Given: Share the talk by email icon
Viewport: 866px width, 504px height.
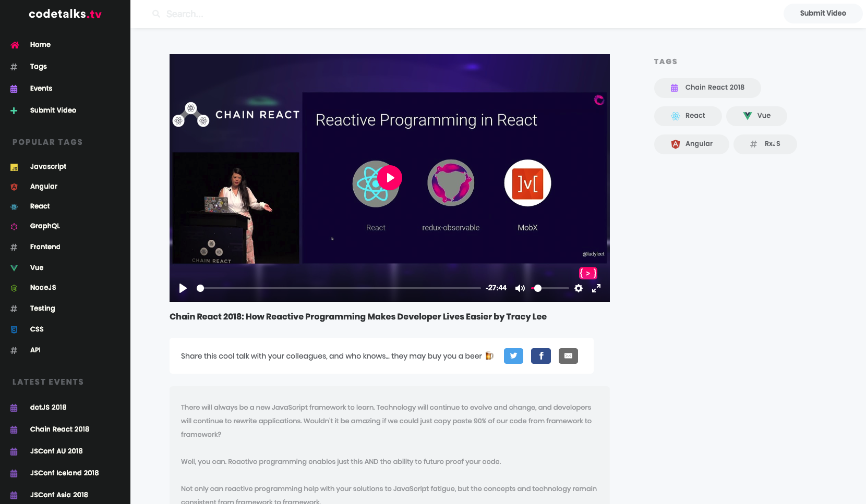Looking at the screenshot, I should coord(568,356).
